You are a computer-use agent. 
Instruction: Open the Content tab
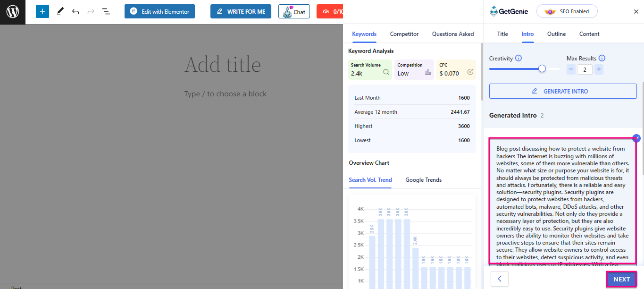coord(589,34)
